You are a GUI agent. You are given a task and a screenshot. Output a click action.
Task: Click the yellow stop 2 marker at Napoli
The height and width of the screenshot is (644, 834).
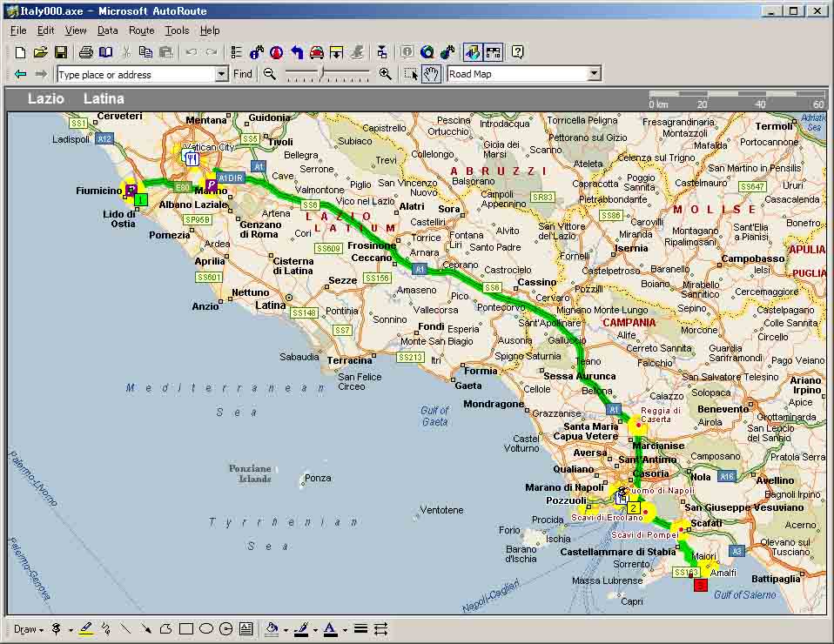pos(634,508)
